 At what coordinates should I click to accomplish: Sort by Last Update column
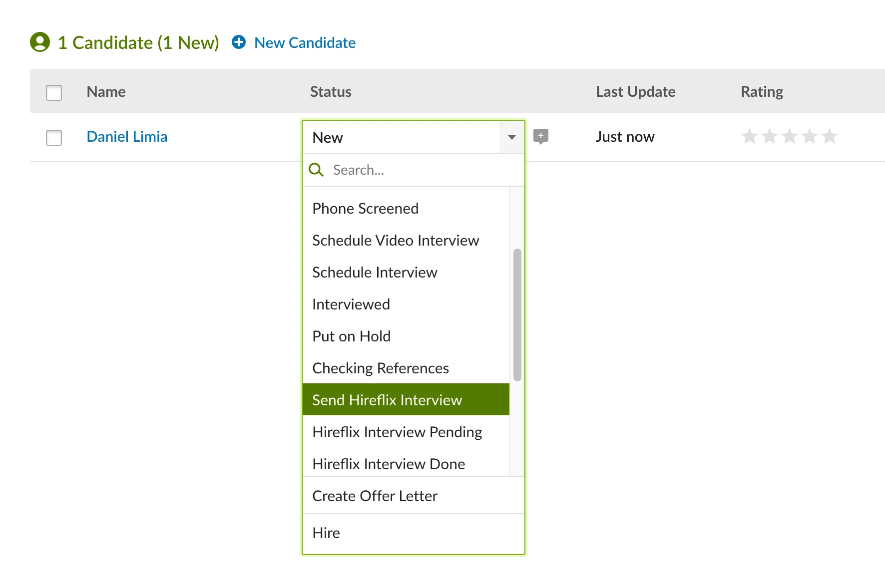tap(635, 92)
